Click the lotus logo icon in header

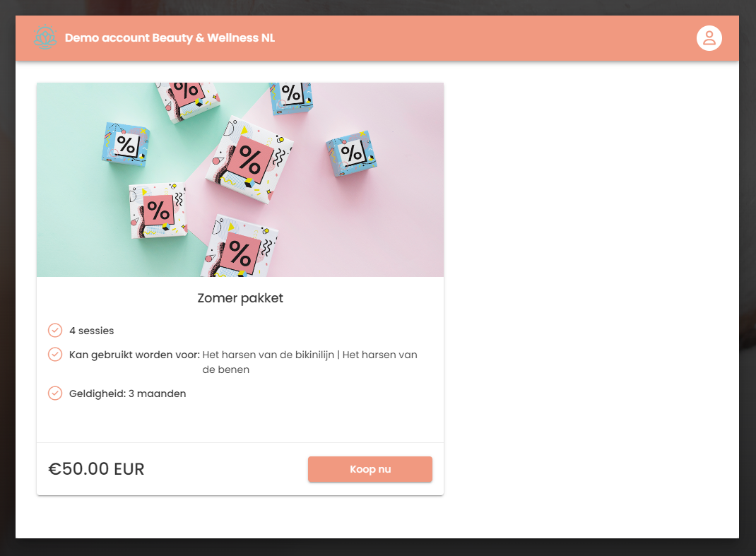(x=45, y=37)
